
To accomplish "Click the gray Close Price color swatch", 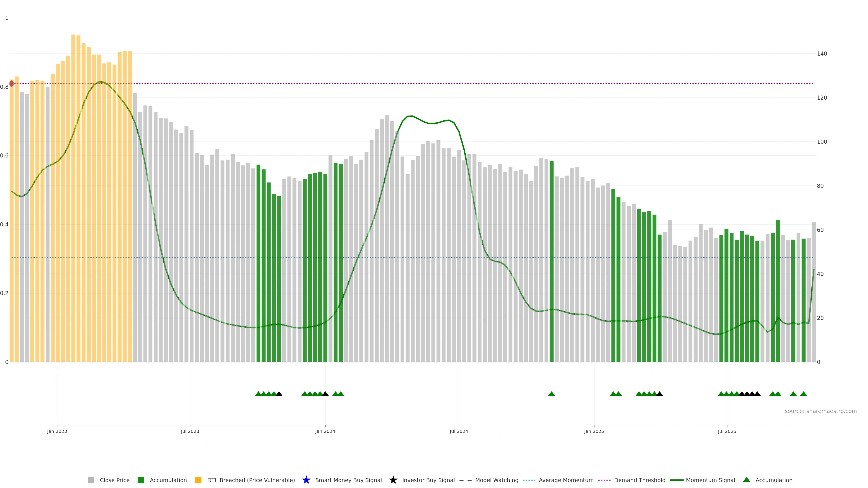I will pyautogui.click(x=91, y=480).
